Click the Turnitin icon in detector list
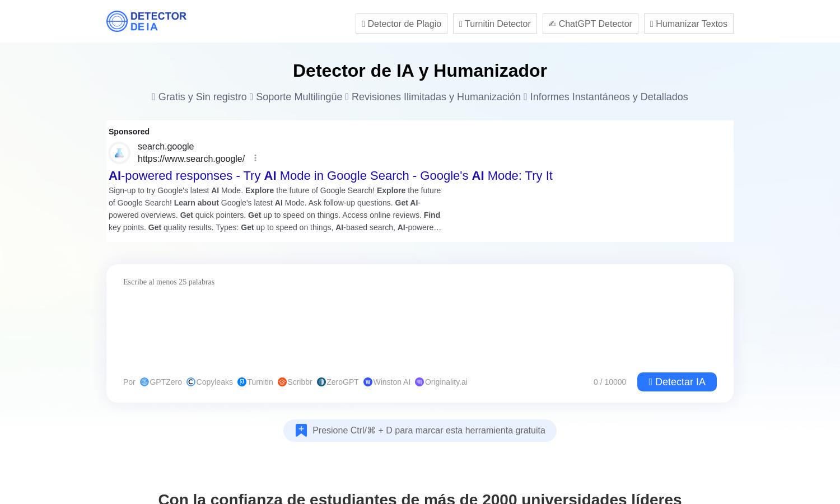 tap(242, 382)
